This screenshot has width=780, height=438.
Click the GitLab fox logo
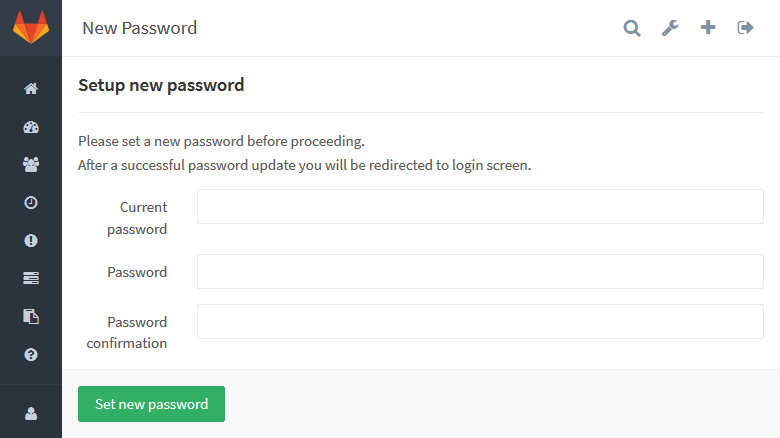click(x=30, y=27)
